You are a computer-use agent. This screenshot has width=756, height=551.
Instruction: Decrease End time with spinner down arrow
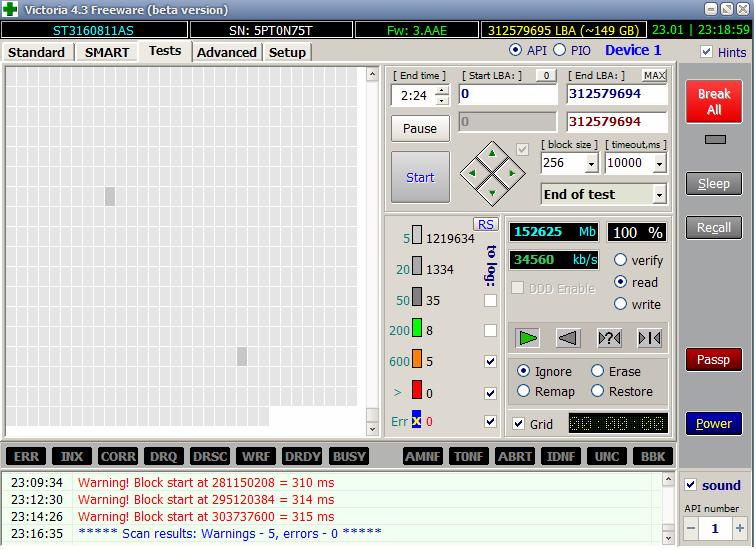[x=442, y=100]
